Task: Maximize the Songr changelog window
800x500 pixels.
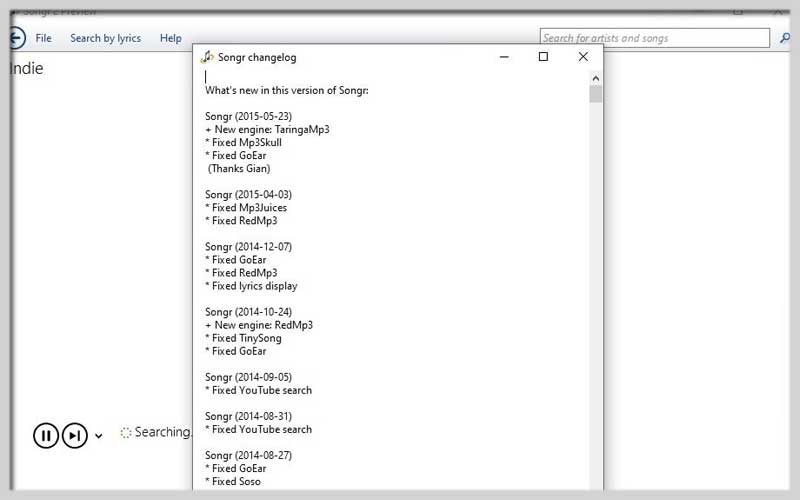Action: (x=543, y=57)
